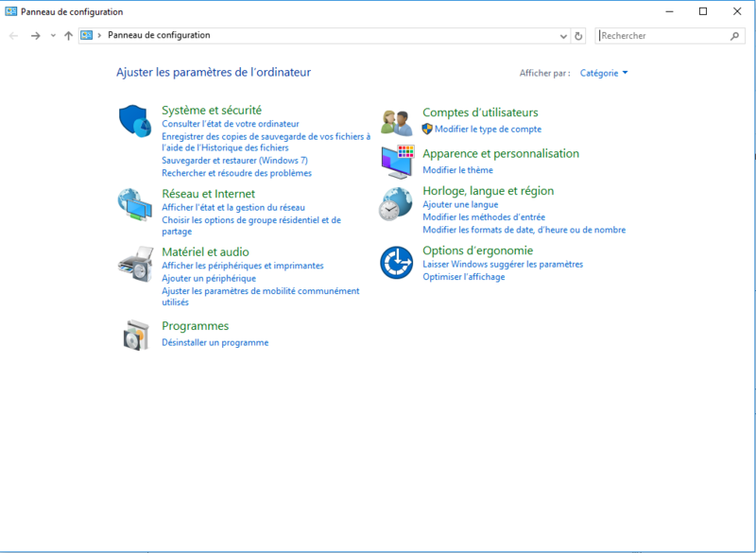
Task: Click the Programmes disc box icon
Action: (x=136, y=335)
